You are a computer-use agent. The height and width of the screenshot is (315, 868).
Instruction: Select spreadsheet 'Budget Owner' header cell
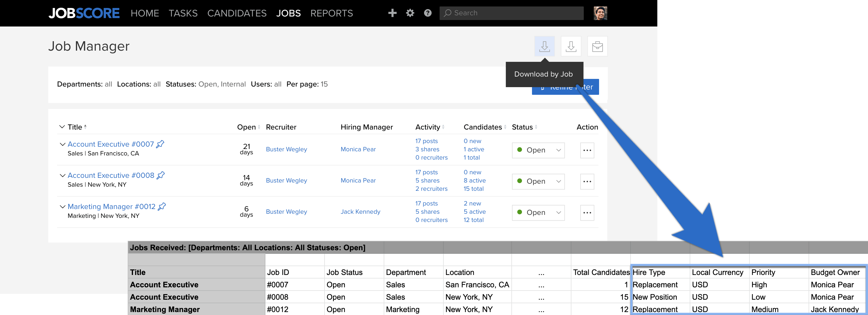(837, 272)
